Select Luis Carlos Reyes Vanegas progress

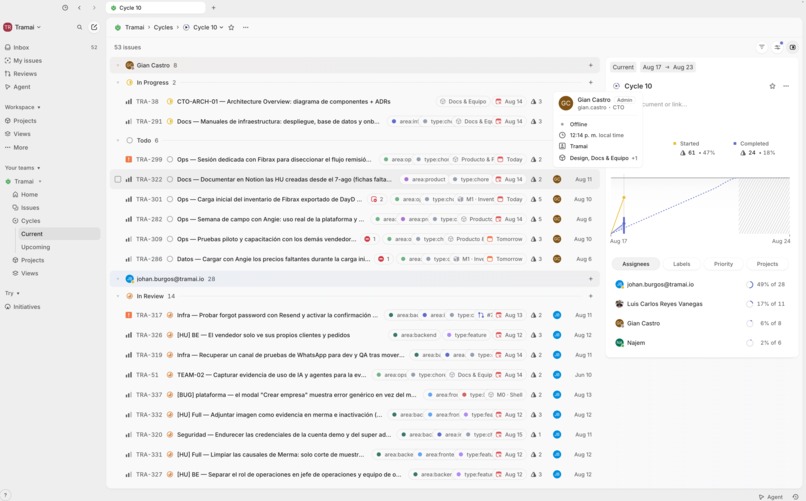702,304
